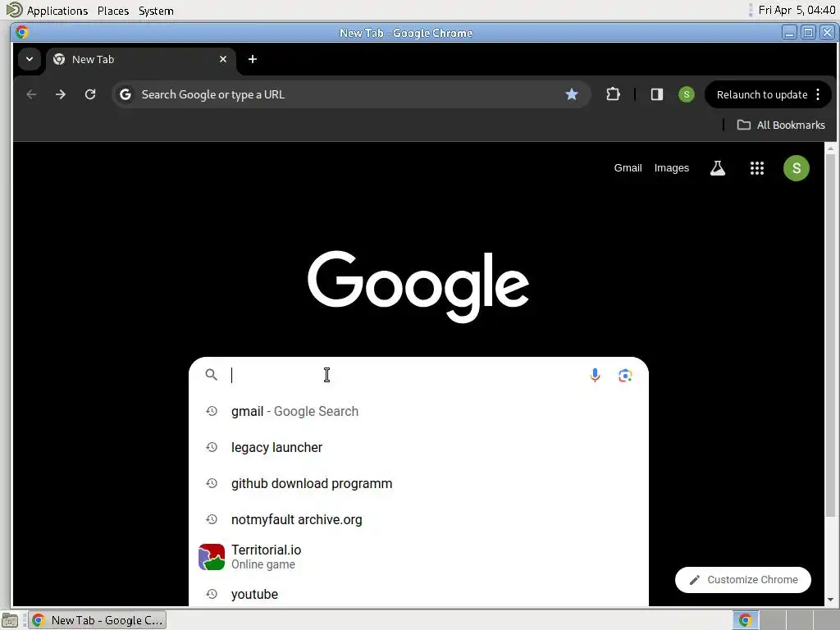This screenshot has width=840, height=630.
Task: Click history clock icon beside gmail
Action: point(212,412)
